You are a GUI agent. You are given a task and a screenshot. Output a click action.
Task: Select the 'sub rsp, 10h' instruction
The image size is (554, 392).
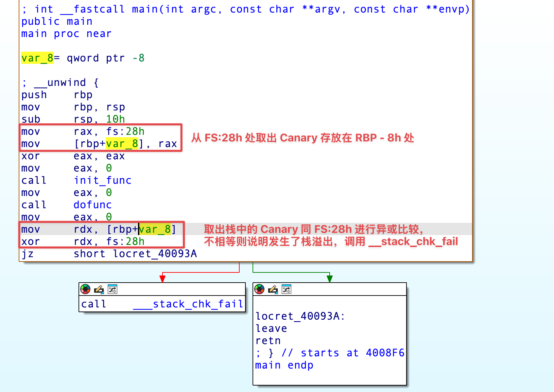pos(73,119)
